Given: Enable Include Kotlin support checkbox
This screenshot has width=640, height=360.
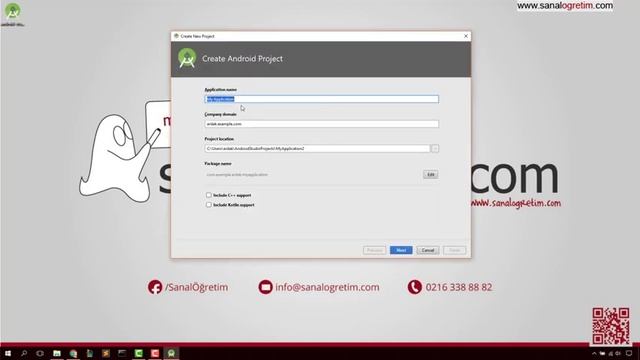Looking at the screenshot, I should pos(209,205).
